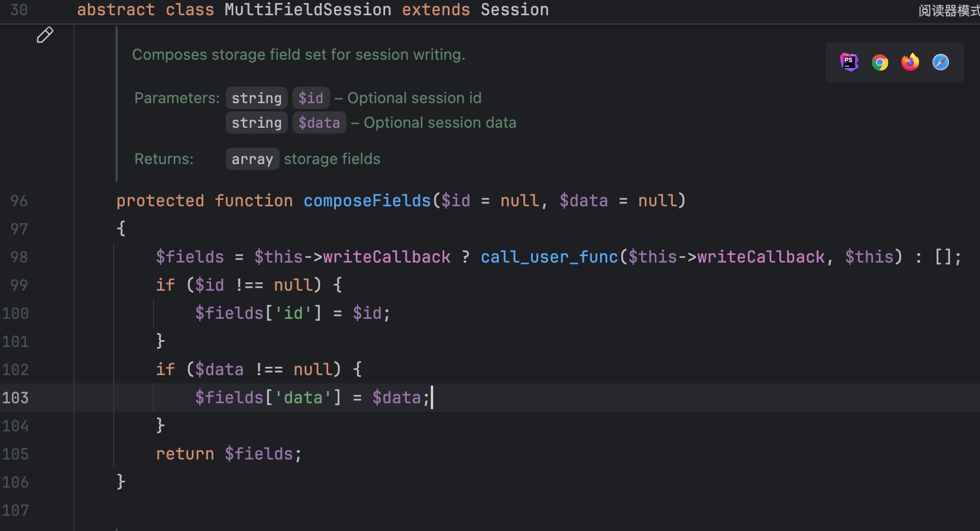Click sticky header class name MultiFieldSession
The width and height of the screenshot is (980, 531).
click(307, 10)
